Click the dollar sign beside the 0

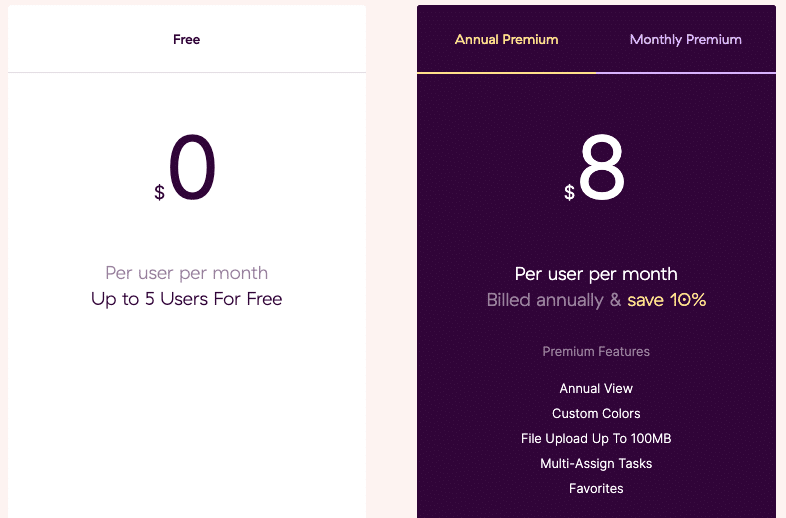click(x=159, y=192)
